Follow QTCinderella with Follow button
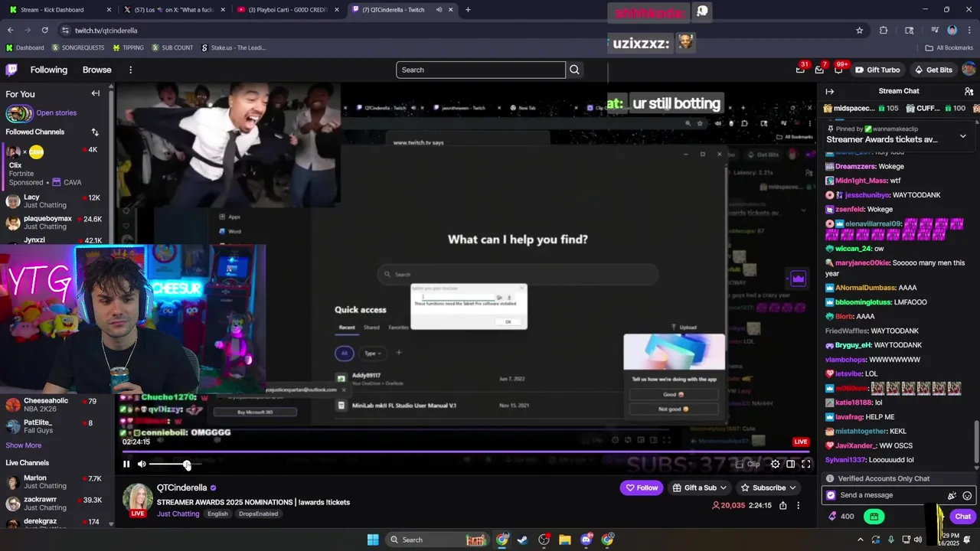This screenshot has height=551, width=980. (x=642, y=487)
